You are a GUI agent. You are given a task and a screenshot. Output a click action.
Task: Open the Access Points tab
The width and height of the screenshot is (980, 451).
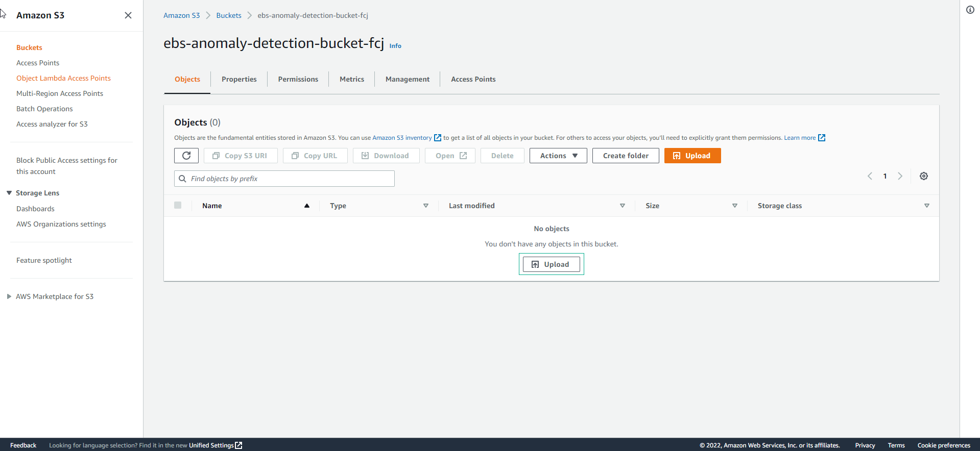pos(473,79)
